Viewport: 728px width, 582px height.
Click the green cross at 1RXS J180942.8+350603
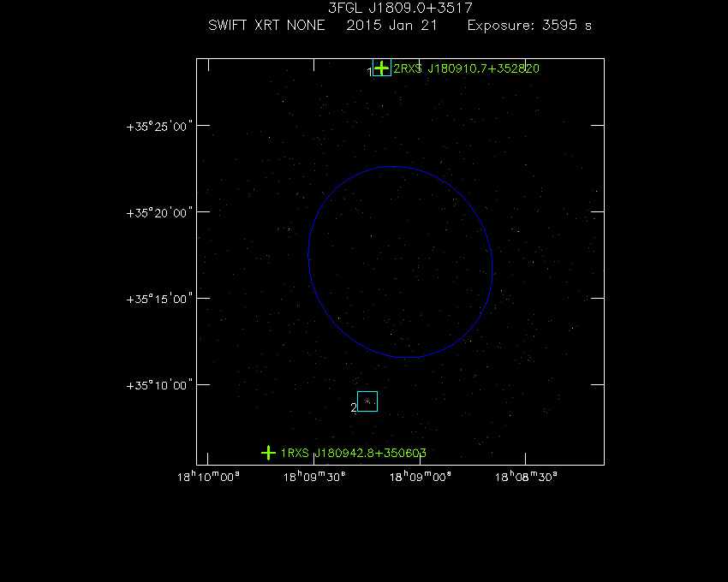pos(268,453)
